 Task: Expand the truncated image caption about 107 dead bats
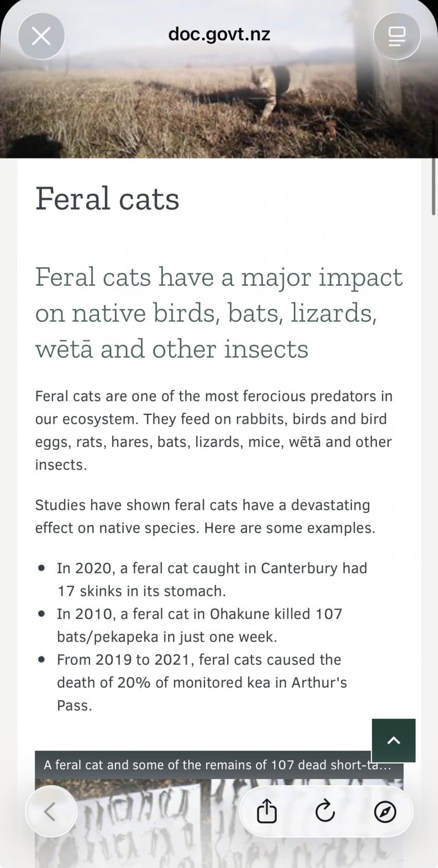click(x=217, y=765)
